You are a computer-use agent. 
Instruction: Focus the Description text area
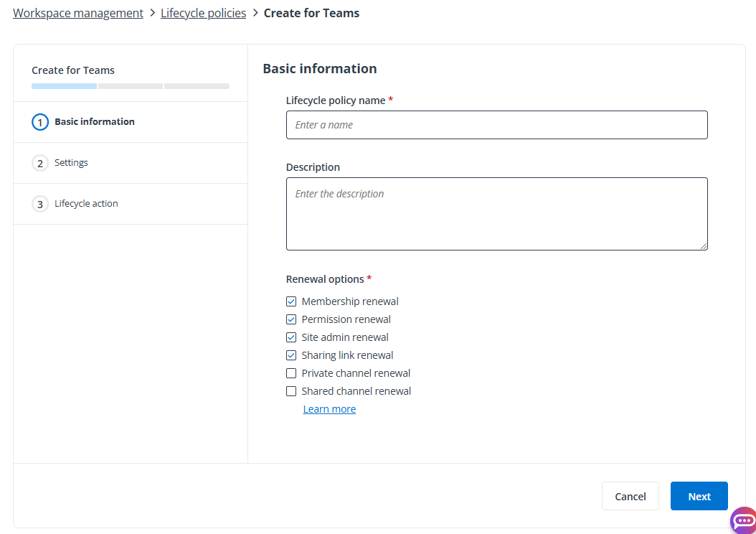coord(496,214)
